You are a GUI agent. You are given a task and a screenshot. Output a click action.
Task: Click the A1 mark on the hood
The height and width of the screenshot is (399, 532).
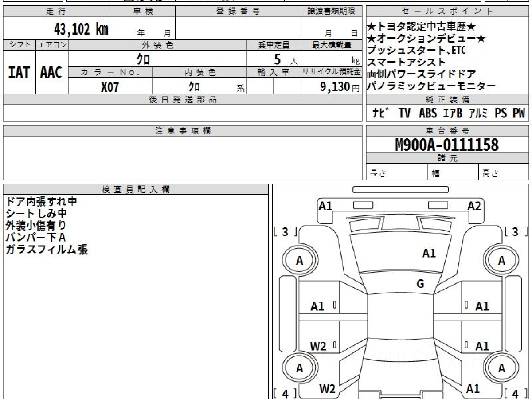[x=429, y=253]
